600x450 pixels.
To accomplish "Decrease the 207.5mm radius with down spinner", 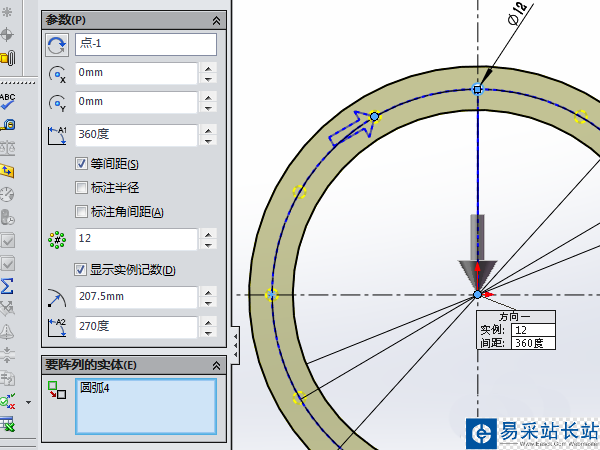I will pyautogui.click(x=208, y=303).
